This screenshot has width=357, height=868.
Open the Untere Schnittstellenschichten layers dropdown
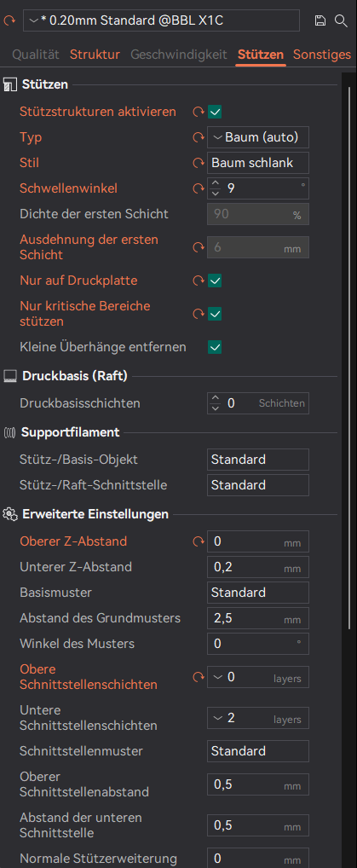click(x=258, y=719)
